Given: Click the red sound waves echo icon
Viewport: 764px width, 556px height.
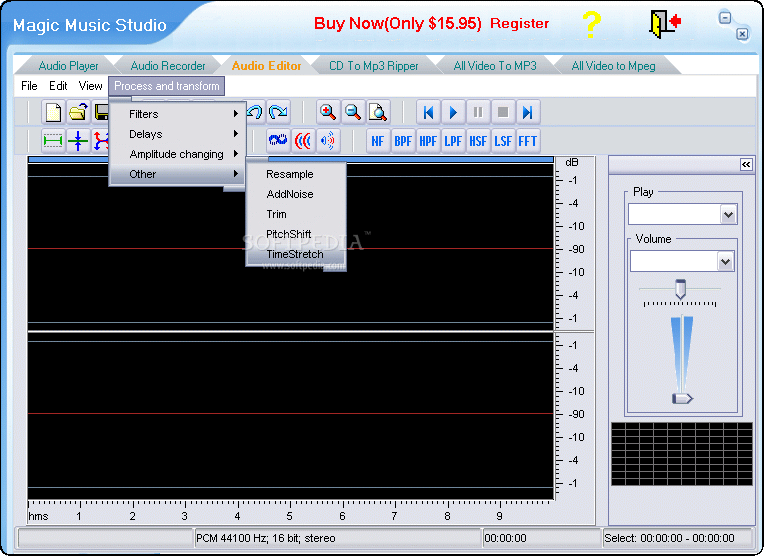Looking at the screenshot, I should [x=303, y=141].
